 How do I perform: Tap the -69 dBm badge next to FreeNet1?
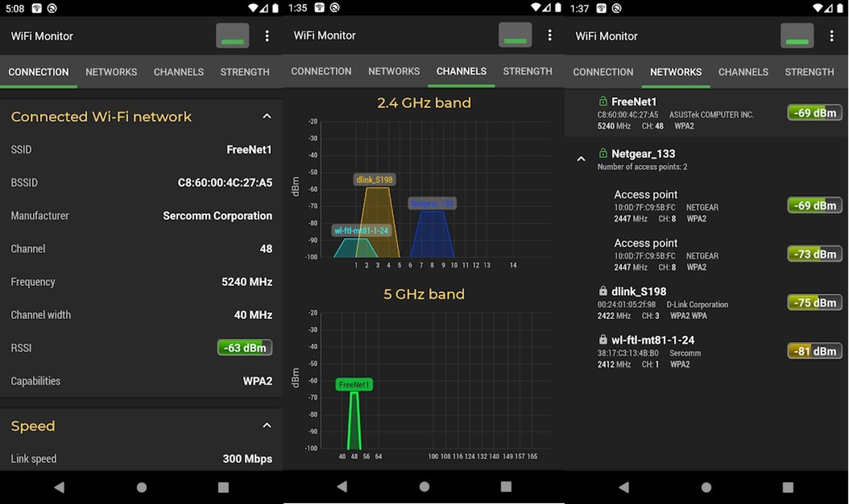click(x=814, y=112)
